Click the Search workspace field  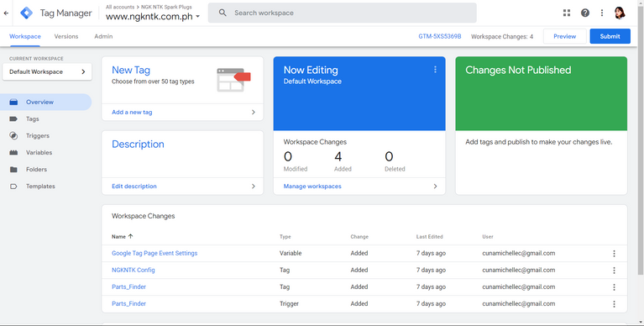click(x=342, y=13)
